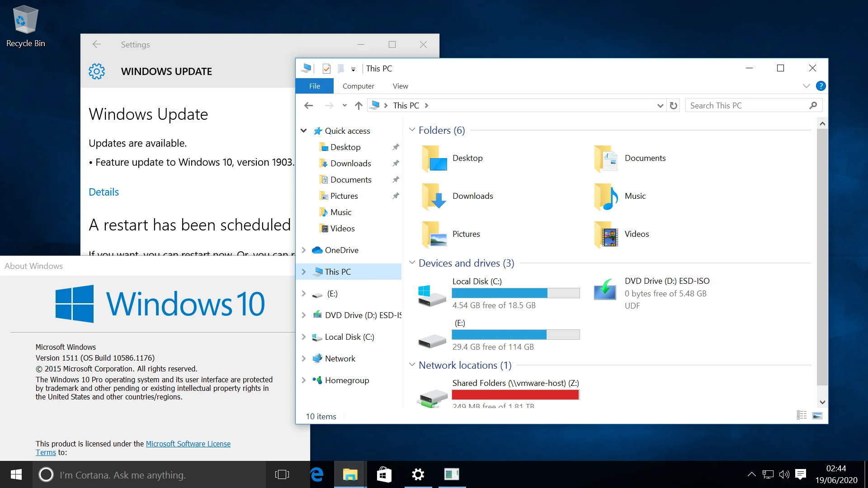Refresh the This PC view

pyautogui.click(x=674, y=105)
